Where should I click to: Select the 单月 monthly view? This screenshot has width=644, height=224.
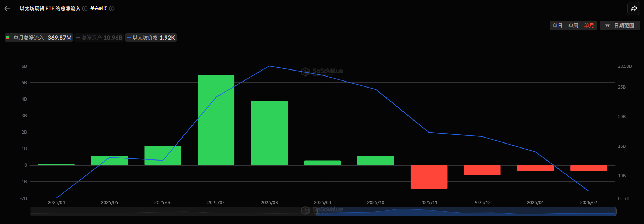[x=589, y=26]
